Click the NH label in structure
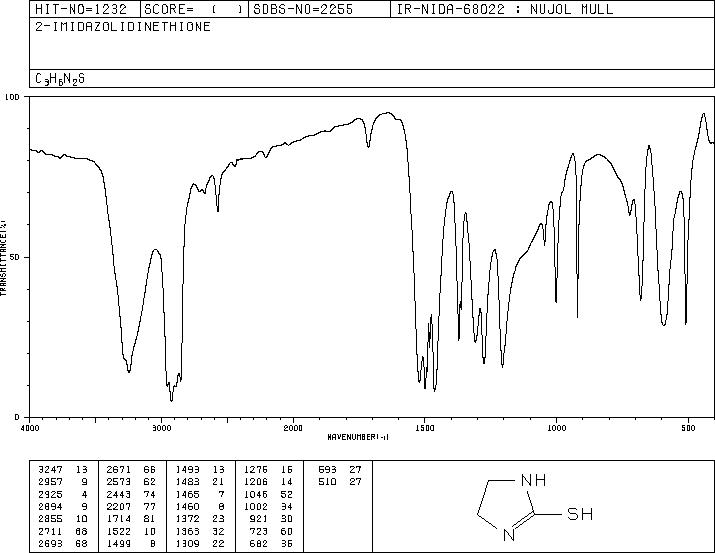 pyautogui.click(x=534, y=481)
